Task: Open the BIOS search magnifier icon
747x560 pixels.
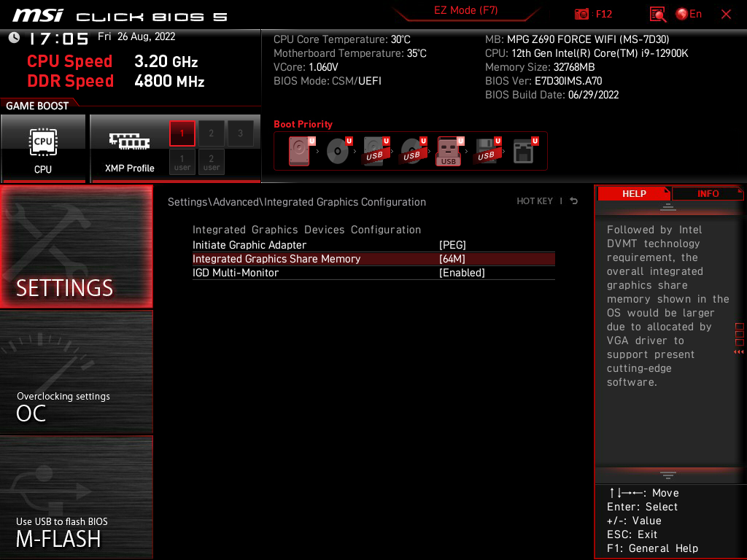Action: pos(658,15)
